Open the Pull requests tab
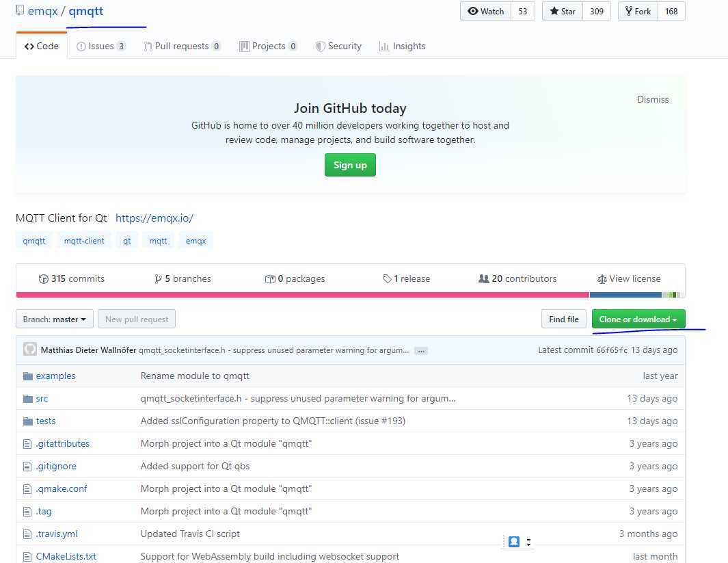Image resolution: width=728 pixels, height=563 pixels. (x=182, y=46)
